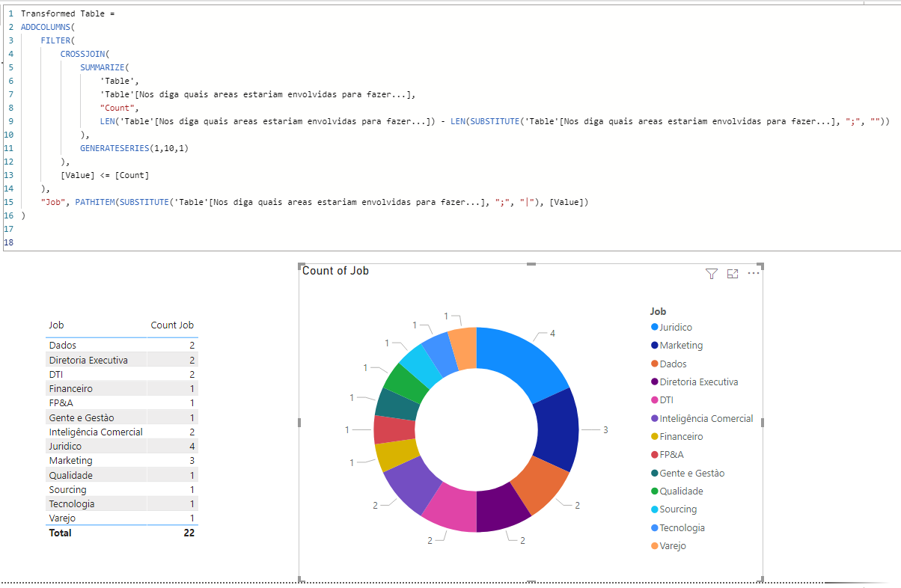Activate Focus mode on the chart
Image resolution: width=901 pixels, height=588 pixels.
coord(733,274)
